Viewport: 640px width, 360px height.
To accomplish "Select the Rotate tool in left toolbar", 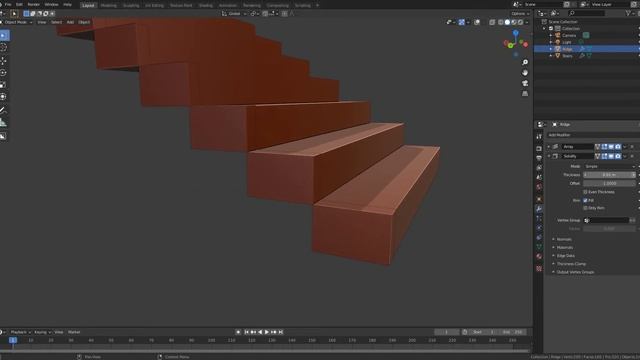I will tap(4, 73).
